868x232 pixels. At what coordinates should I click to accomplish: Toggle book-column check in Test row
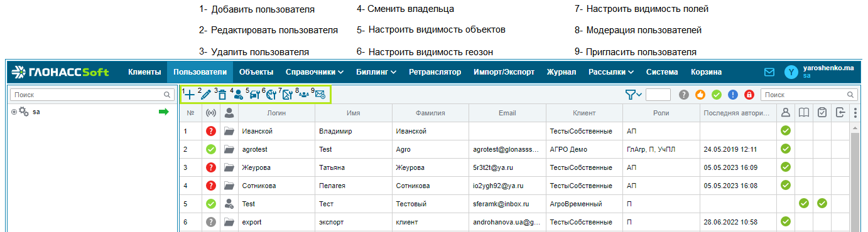[803, 203]
